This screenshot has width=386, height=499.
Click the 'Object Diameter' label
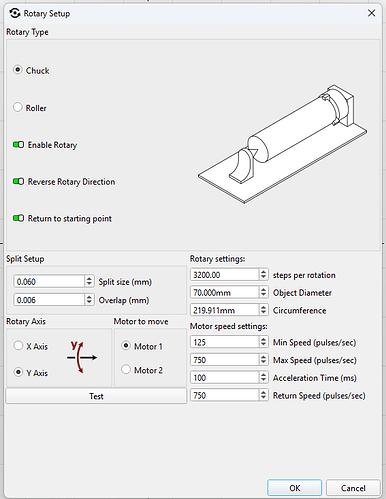click(x=302, y=293)
